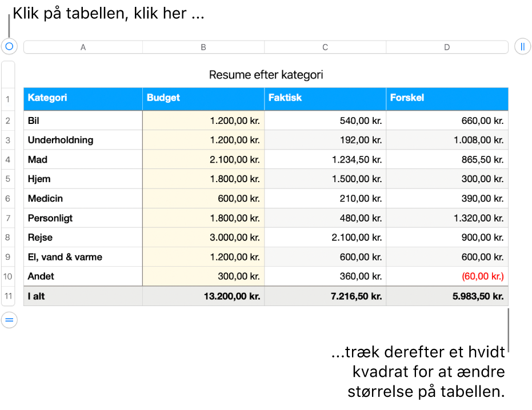Select row 7 header
The image size is (532, 410).
[x=8, y=218]
